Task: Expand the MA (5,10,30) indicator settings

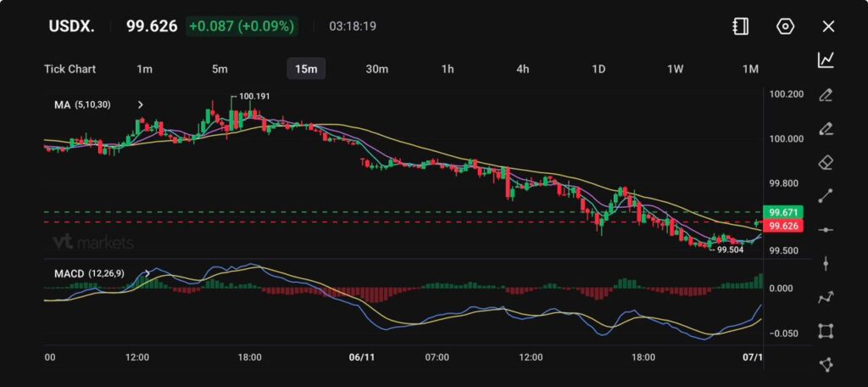Action: pyautogui.click(x=141, y=104)
